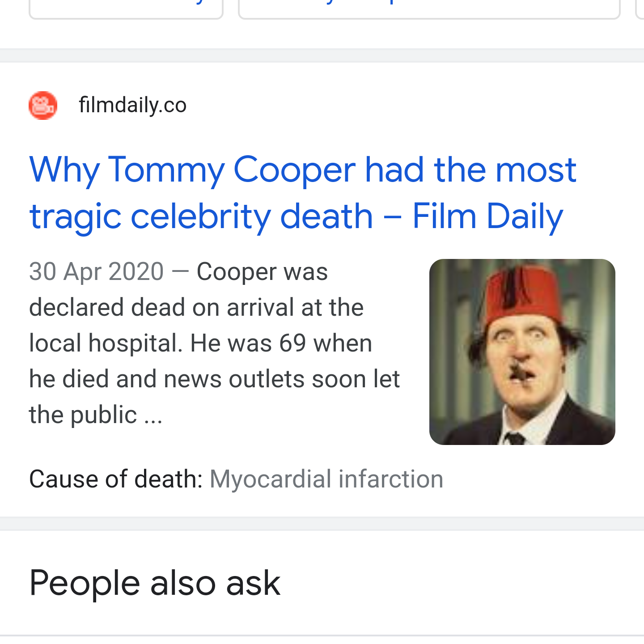This screenshot has height=644, width=644.
Task: Open the 'Why Tommy Cooper' result title
Action: tap(302, 170)
